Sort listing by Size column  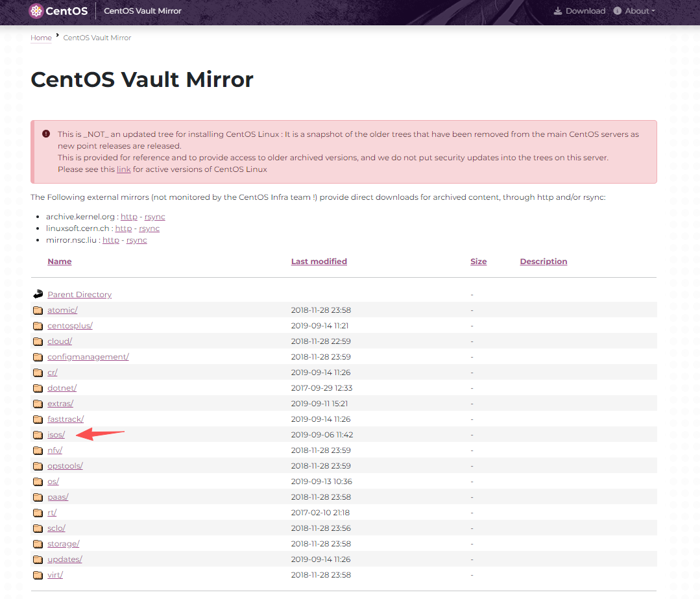click(478, 262)
